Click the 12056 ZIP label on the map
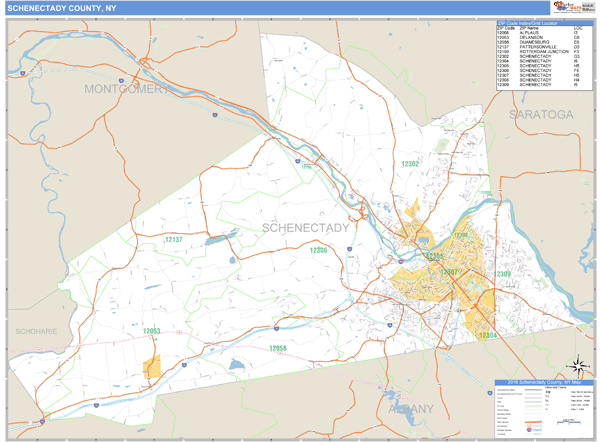600x442 pixels. pyautogui.click(x=278, y=348)
